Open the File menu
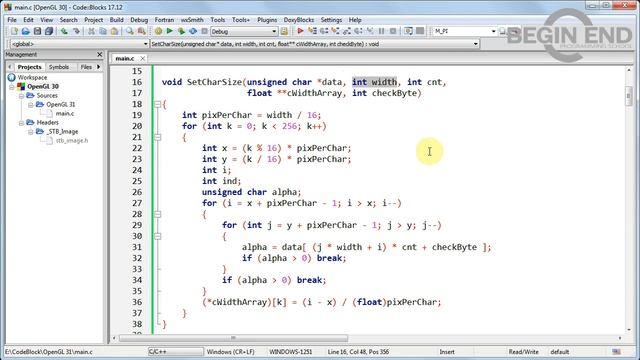 (x=12, y=20)
